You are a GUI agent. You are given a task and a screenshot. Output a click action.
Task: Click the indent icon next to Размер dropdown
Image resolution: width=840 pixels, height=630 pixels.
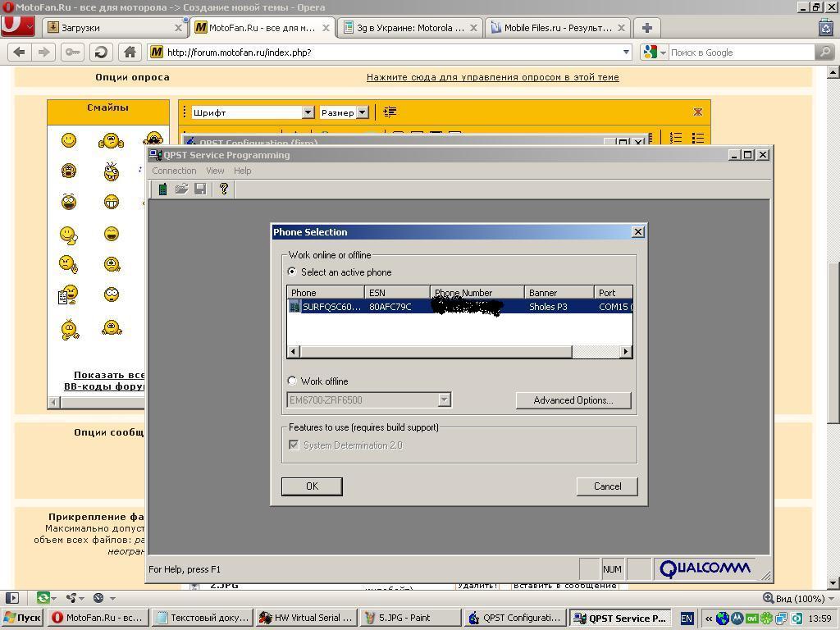pos(390,112)
